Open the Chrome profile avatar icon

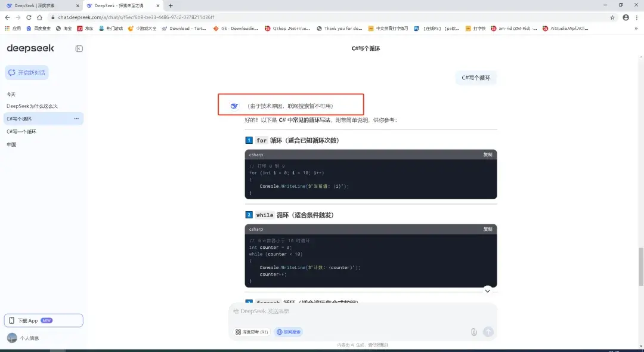click(x=626, y=17)
